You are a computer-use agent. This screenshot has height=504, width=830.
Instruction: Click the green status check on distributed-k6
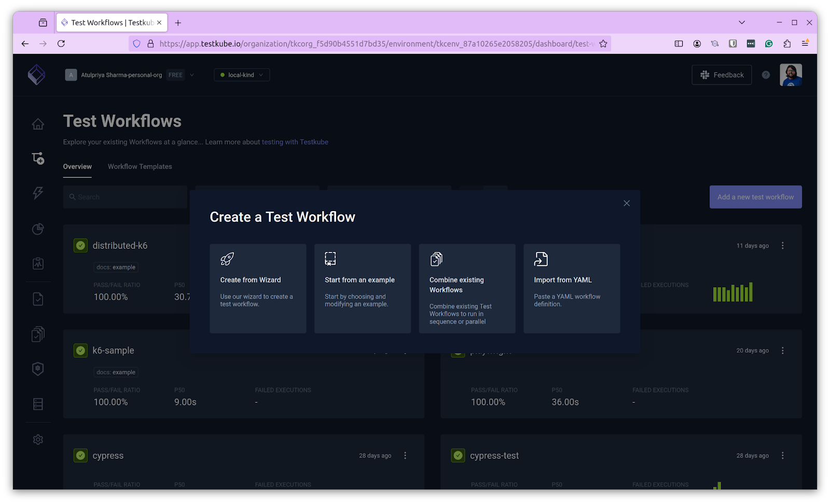80,245
